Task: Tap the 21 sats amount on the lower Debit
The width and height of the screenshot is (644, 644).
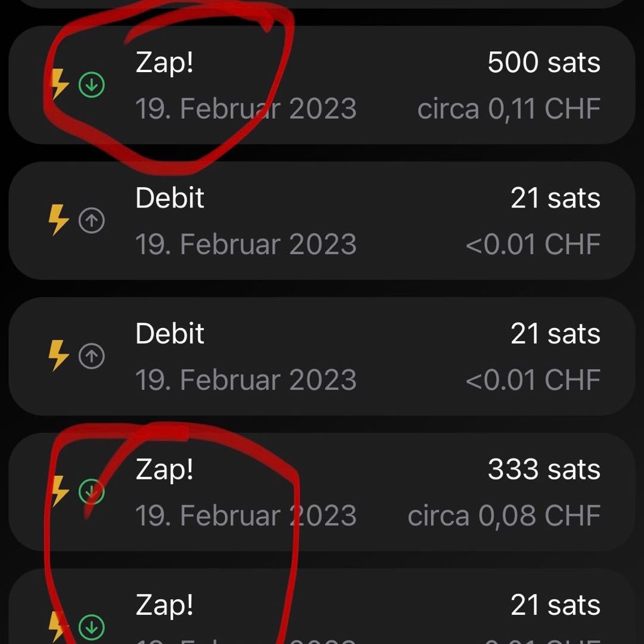Action: click(x=555, y=334)
